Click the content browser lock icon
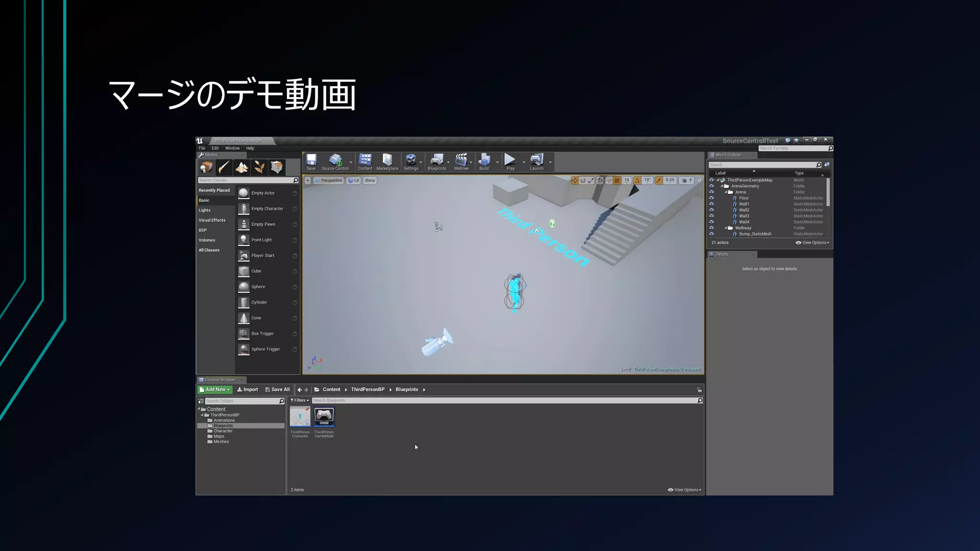This screenshot has height=551, width=980. point(699,390)
